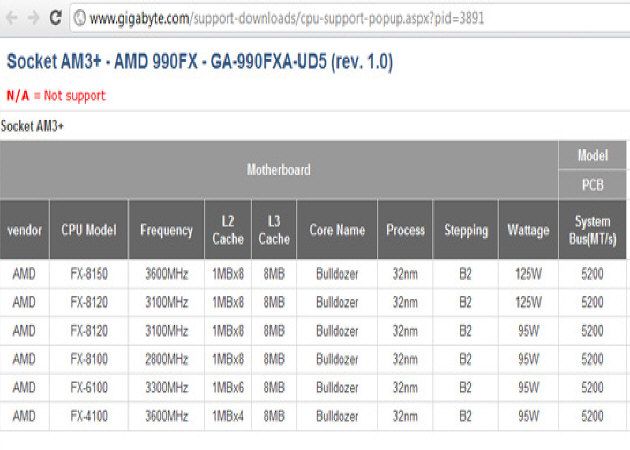Click the PCB header cell
Screen dimensions: 630x450
click(x=593, y=185)
